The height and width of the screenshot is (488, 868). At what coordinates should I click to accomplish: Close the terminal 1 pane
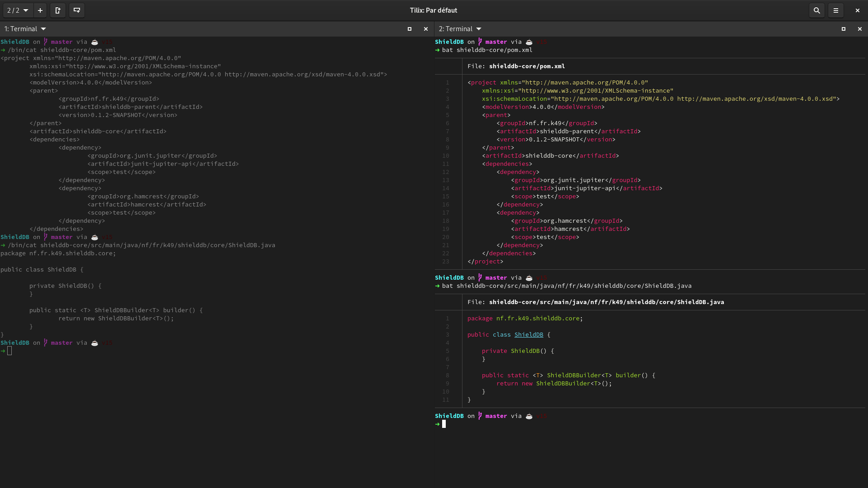(x=425, y=29)
